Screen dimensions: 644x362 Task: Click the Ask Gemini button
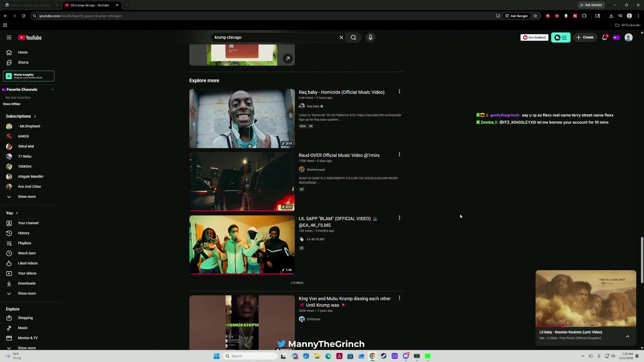point(591,5)
